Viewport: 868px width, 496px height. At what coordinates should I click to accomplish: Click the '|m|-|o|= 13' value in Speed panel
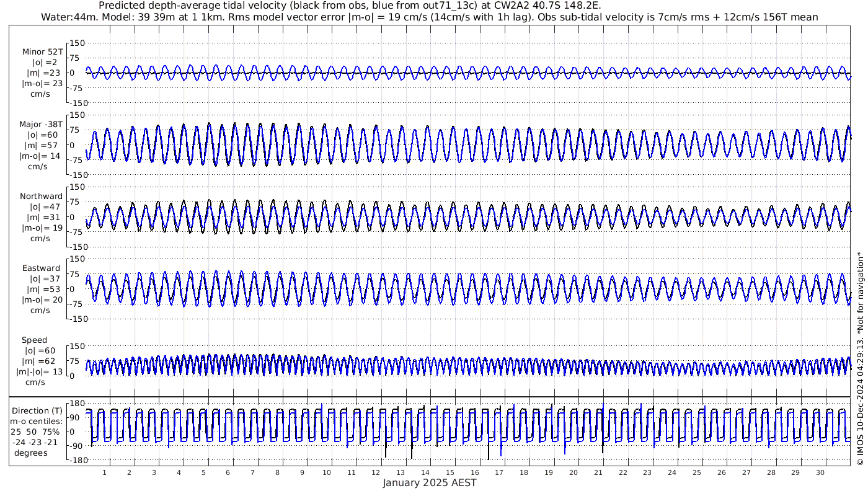coord(40,372)
